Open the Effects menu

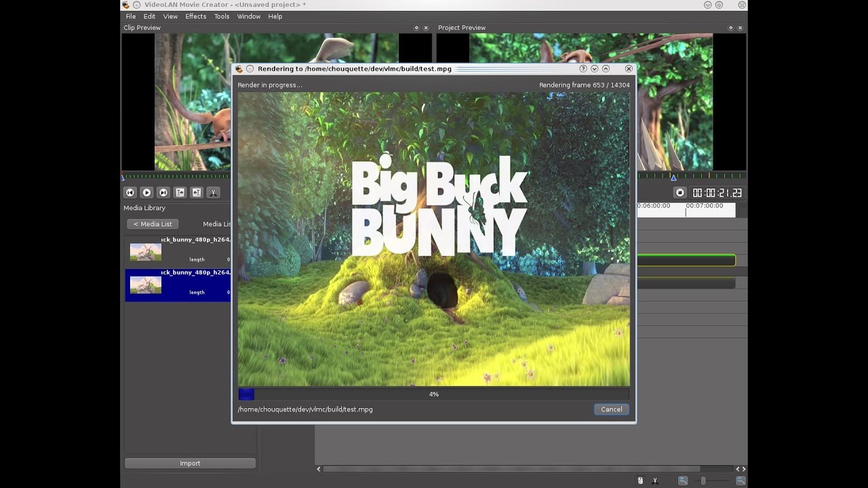pyautogui.click(x=195, y=16)
